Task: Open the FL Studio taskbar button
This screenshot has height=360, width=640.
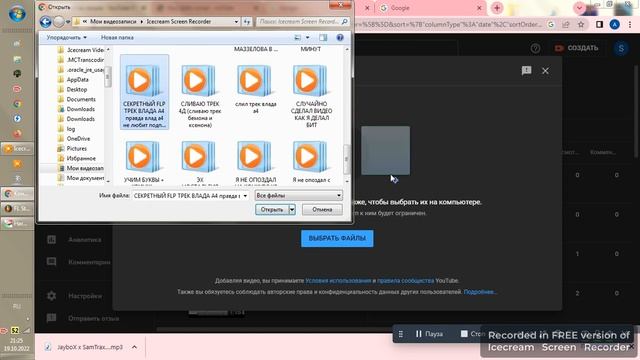Action: pyautogui.click(x=17, y=208)
